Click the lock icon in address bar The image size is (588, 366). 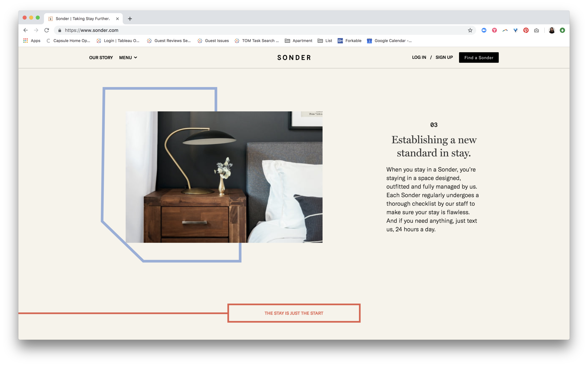pyautogui.click(x=60, y=30)
